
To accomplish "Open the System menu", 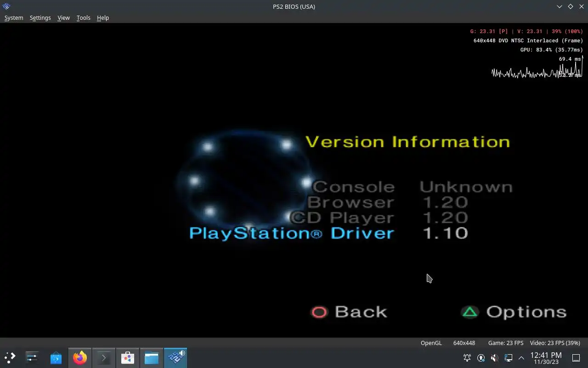I will click(14, 17).
